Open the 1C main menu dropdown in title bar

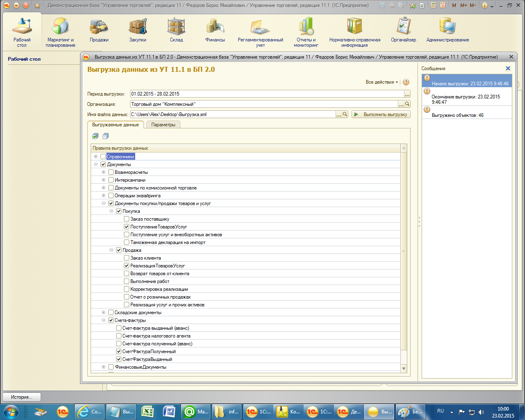point(16,5)
